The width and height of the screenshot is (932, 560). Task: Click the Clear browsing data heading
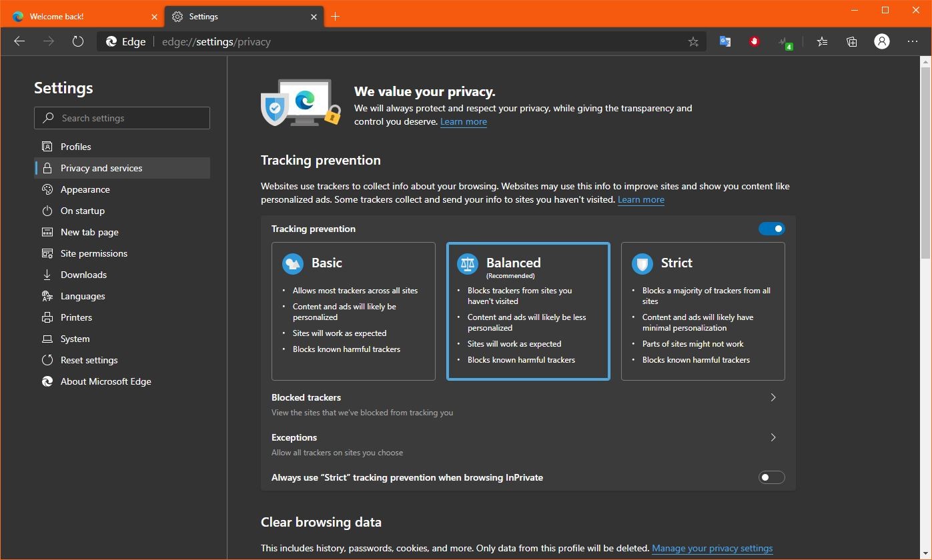click(x=322, y=522)
